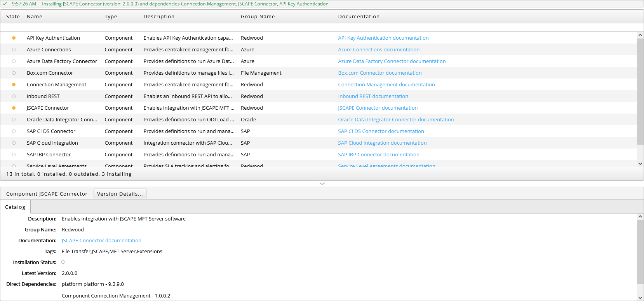The image size is (644, 301).
Task: Click the Catalog pane vertical scrollbar thumb
Action: 640,252
